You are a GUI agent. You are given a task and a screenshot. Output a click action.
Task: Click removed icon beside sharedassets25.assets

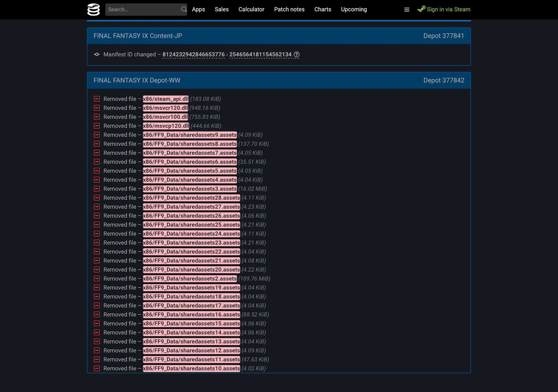click(97, 225)
